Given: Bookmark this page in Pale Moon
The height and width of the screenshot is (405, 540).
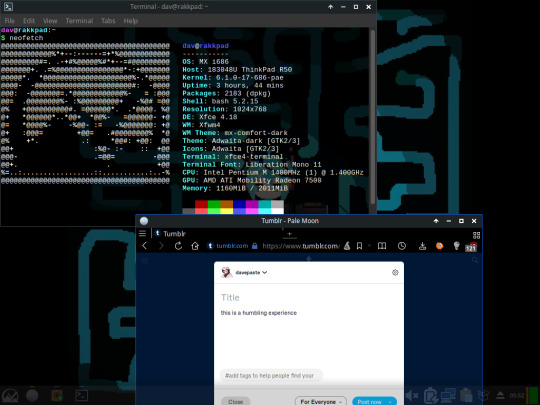Looking at the screenshot, I should click(359, 246).
